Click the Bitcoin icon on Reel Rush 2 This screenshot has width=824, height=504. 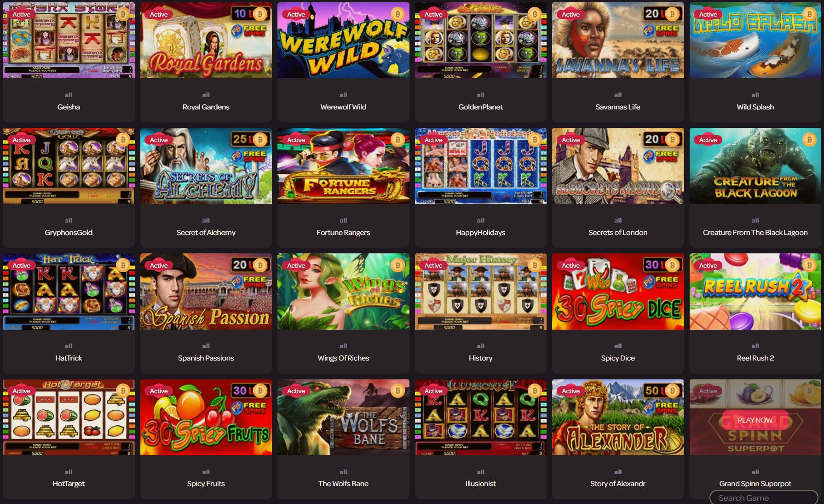(809, 265)
